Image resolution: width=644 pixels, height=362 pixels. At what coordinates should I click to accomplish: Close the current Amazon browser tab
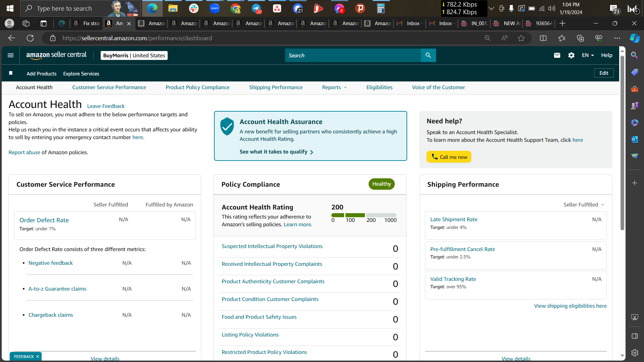[129, 23]
